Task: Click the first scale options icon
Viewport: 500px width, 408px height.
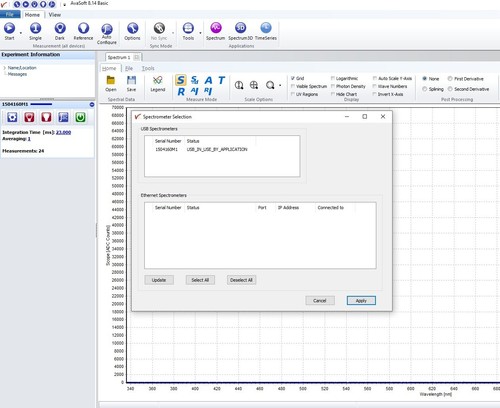Action: [x=239, y=85]
